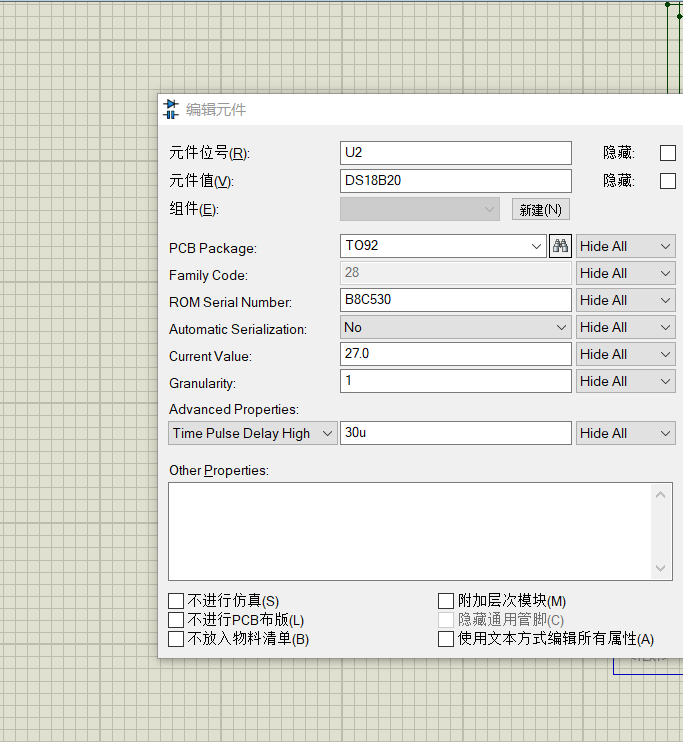Click the component value field DS18B20

455,181
